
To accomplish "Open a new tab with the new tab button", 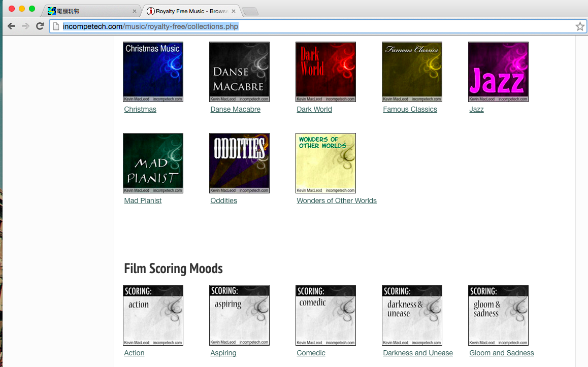I will 250,12.
